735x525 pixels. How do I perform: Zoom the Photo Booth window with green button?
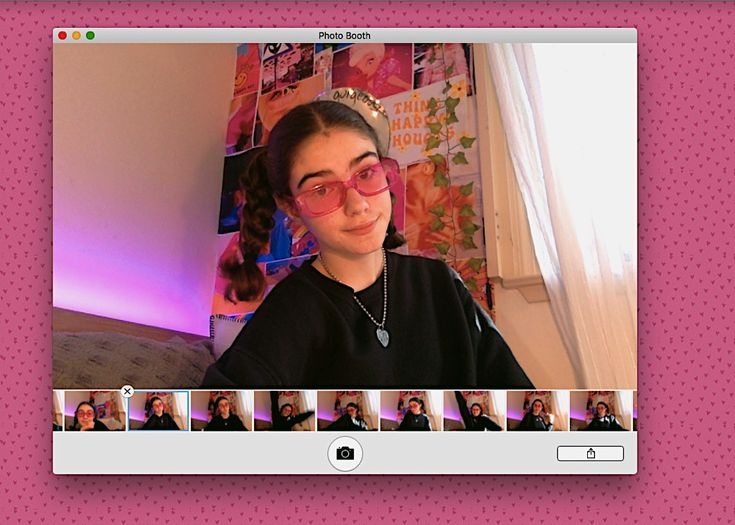coord(90,36)
